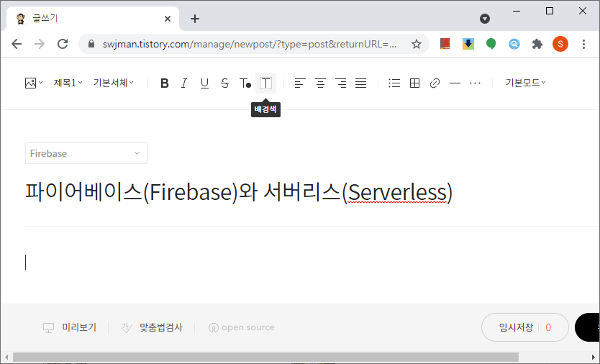Go back to the previous page

pyautogui.click(x=17, y=44)
